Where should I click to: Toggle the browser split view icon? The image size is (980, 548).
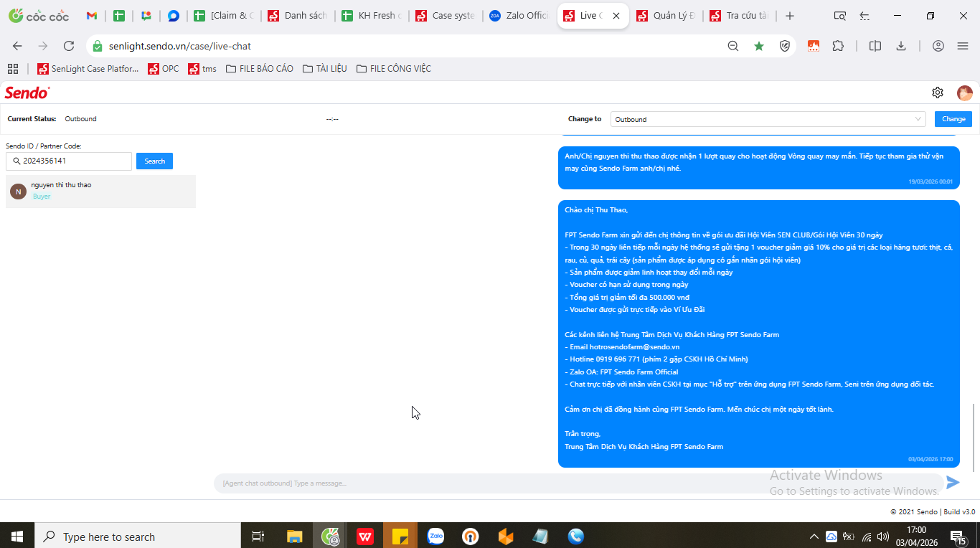click(875, 46)
